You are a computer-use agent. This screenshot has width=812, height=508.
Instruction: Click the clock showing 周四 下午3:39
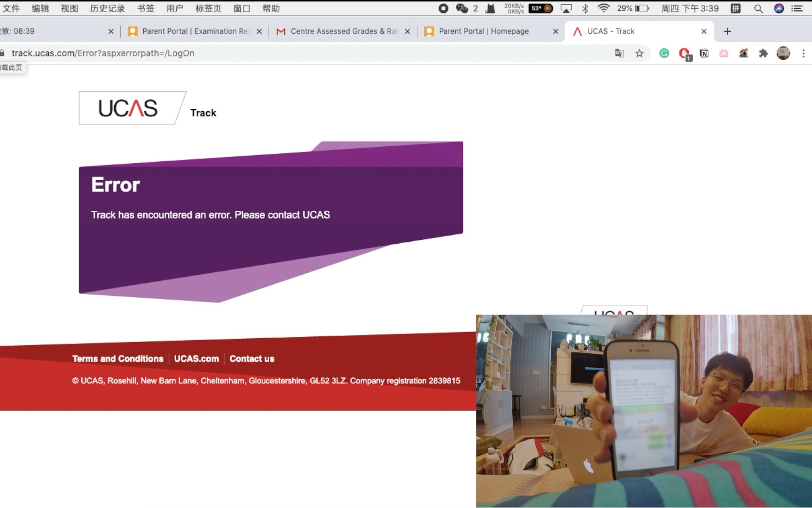point(690,8)
